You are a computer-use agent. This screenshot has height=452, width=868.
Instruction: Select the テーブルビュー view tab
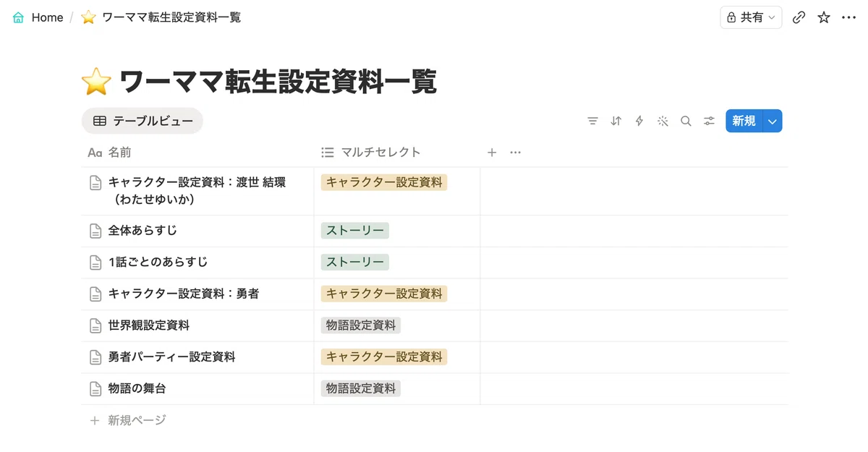[x=142, y=121]
